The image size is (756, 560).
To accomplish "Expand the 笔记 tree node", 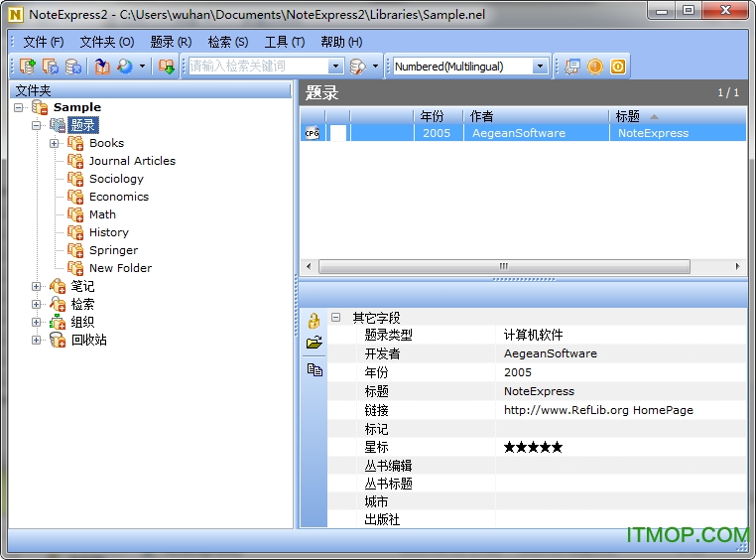I will point(36,286).
